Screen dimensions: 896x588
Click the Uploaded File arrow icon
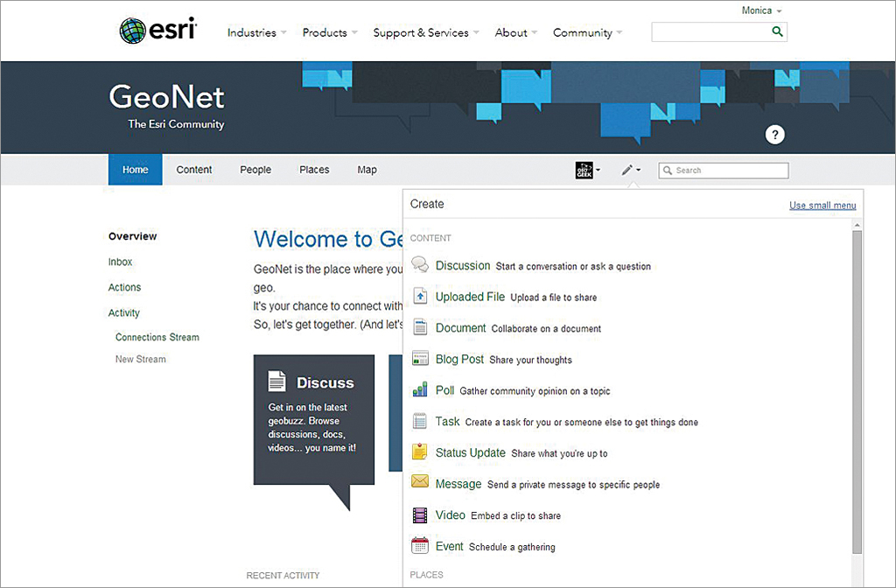[x=420, y=296]
